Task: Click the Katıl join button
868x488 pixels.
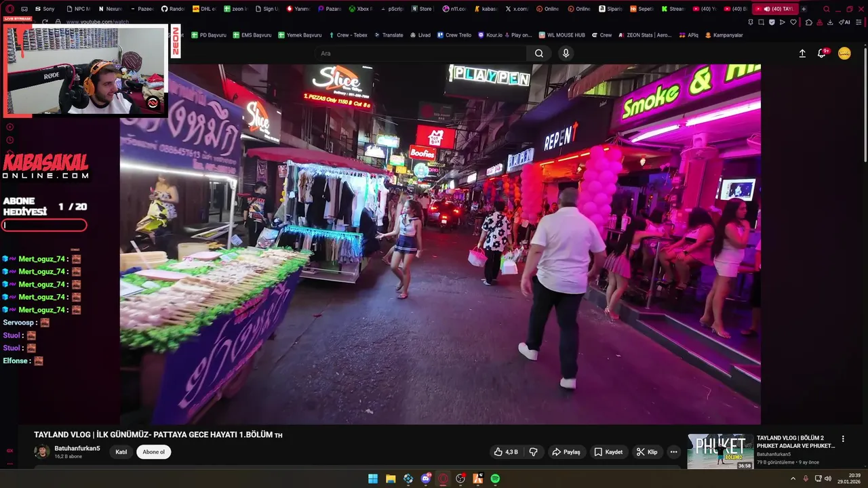Action: (x=121, y=452)
